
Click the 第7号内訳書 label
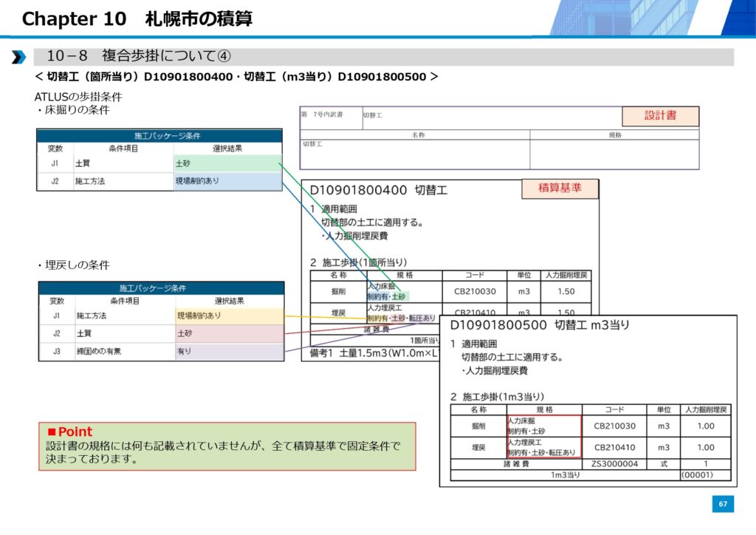[322, 115]
